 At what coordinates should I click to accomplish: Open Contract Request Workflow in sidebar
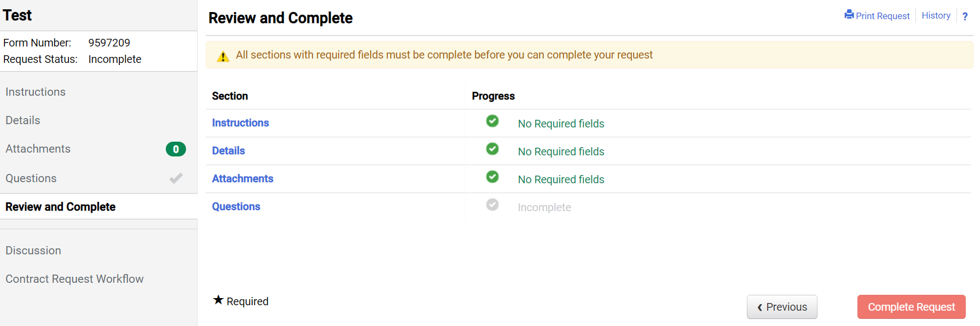[x=74, y=279]
